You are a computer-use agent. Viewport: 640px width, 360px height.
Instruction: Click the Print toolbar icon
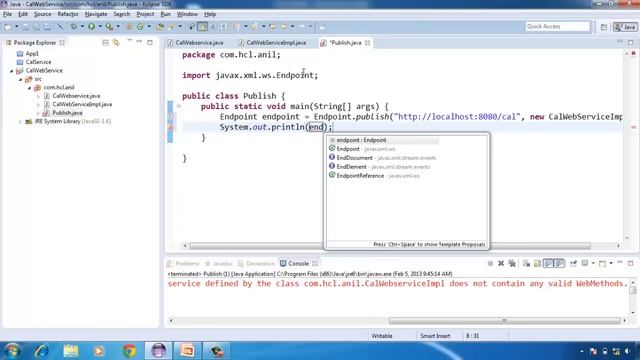47,27
